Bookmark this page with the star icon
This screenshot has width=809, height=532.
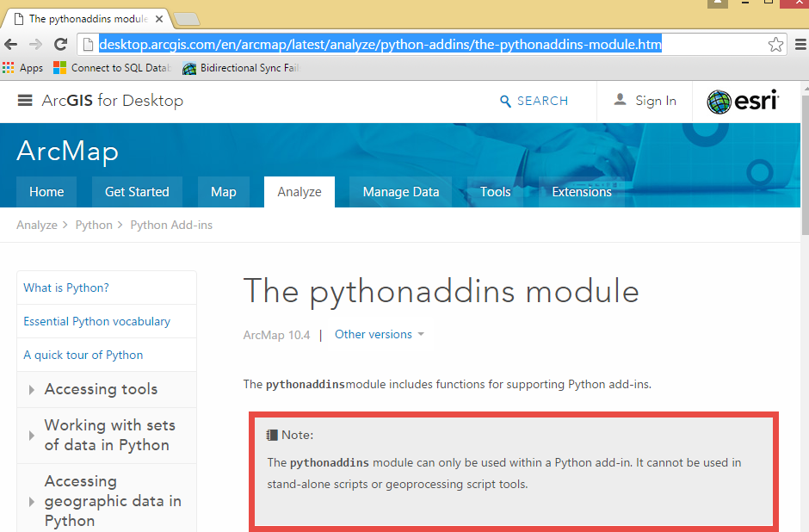tap(775, 45)
